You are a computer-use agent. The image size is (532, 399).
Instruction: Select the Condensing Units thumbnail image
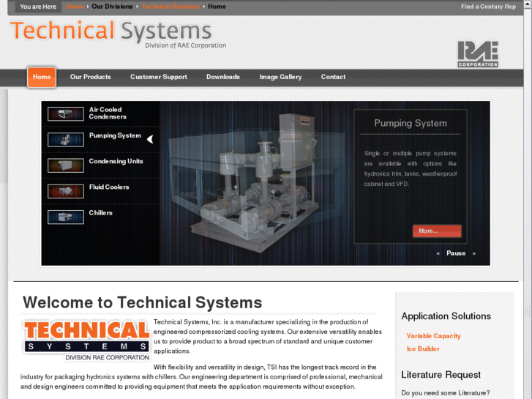click(x=66, y=165)
